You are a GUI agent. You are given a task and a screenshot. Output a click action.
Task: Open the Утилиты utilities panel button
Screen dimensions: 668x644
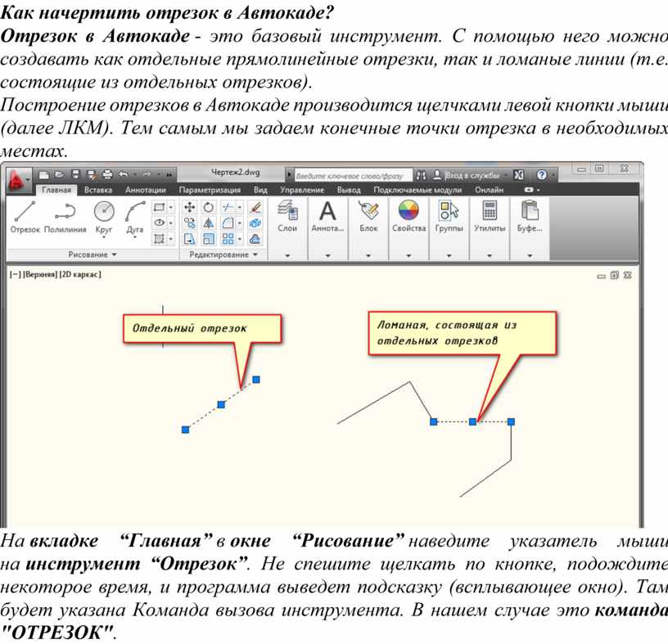(x=490, y=217)
